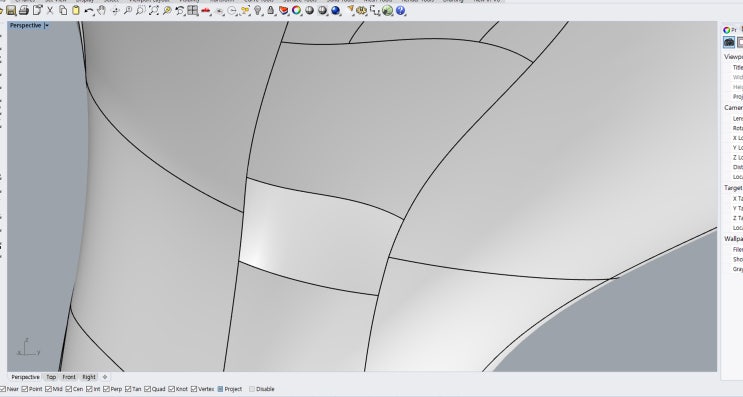Click the add viewport tab button
Image resolution: width=743 pixels, height=397 pixels.
pyautogui.click(x=105, y=377)
